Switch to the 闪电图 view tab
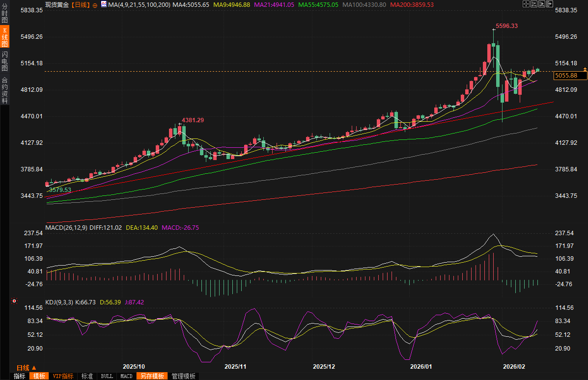This screenshot has width=588, height=380. point(4,61)
